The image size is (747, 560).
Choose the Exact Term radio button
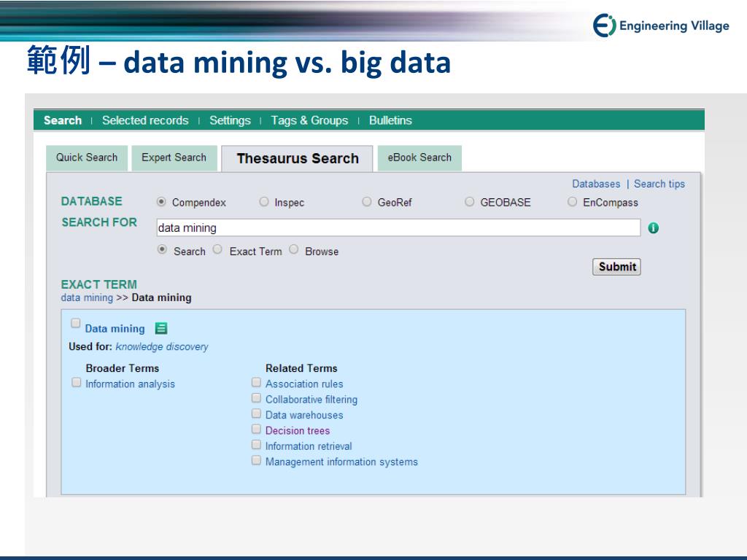(217, 249)
